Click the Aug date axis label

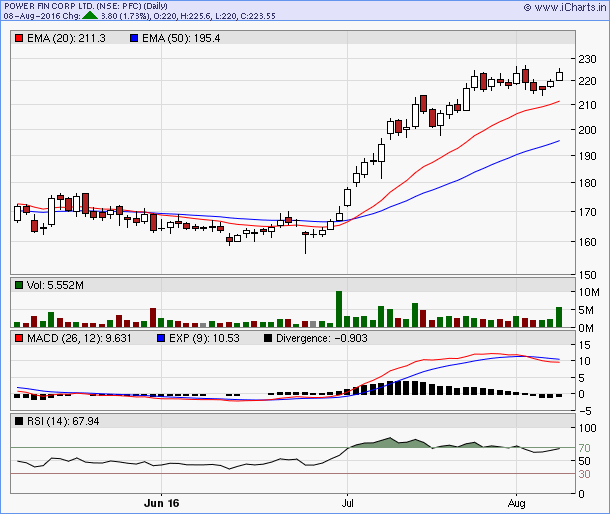[517, 503]
